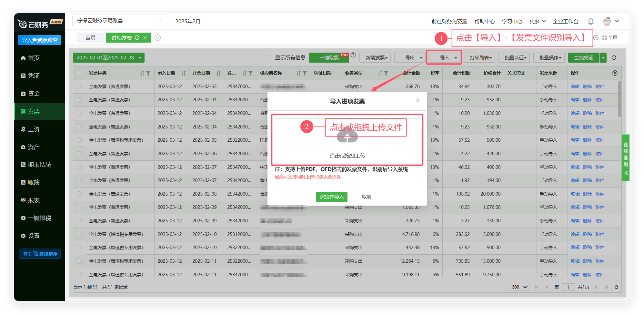Tick the select-all checkbox in table header
Viewport: 644px width, 315px height.
pos(79,73)
